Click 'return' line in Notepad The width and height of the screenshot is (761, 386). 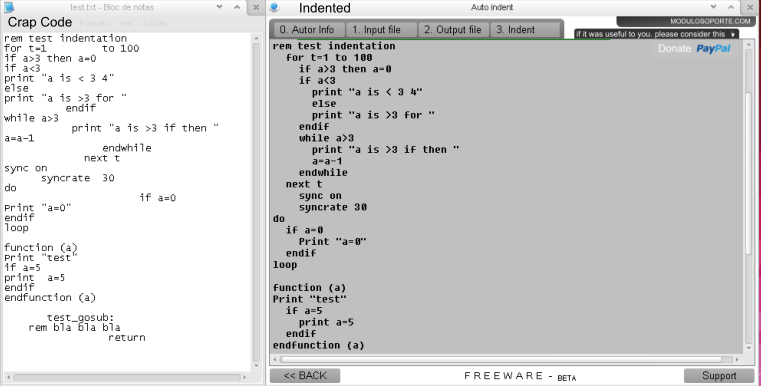[x=127, y=337]
